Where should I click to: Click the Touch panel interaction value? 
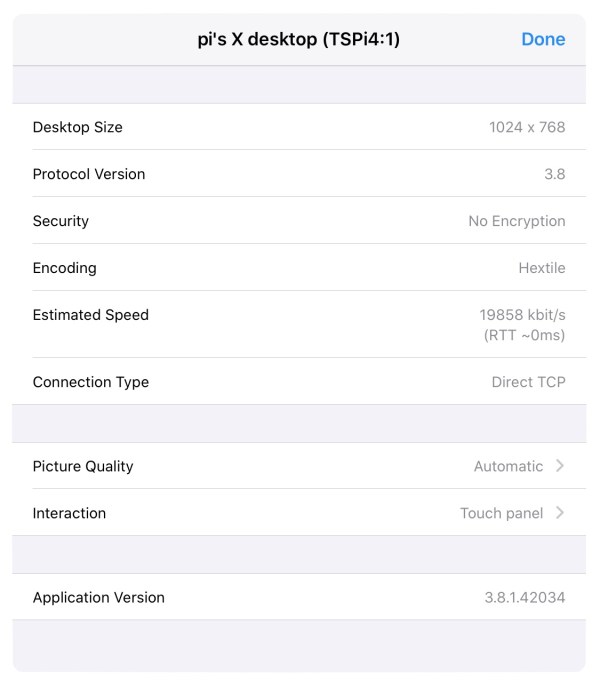tap(501, 513)
